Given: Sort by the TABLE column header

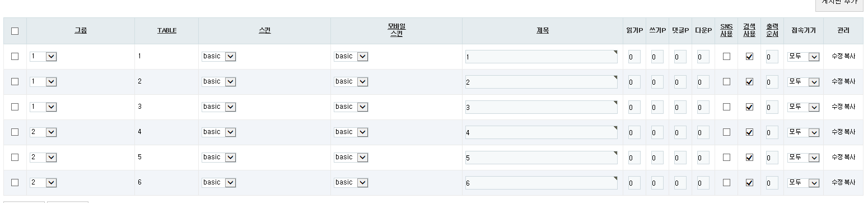Looking at the screenshot, I should (x=167, y=31).
